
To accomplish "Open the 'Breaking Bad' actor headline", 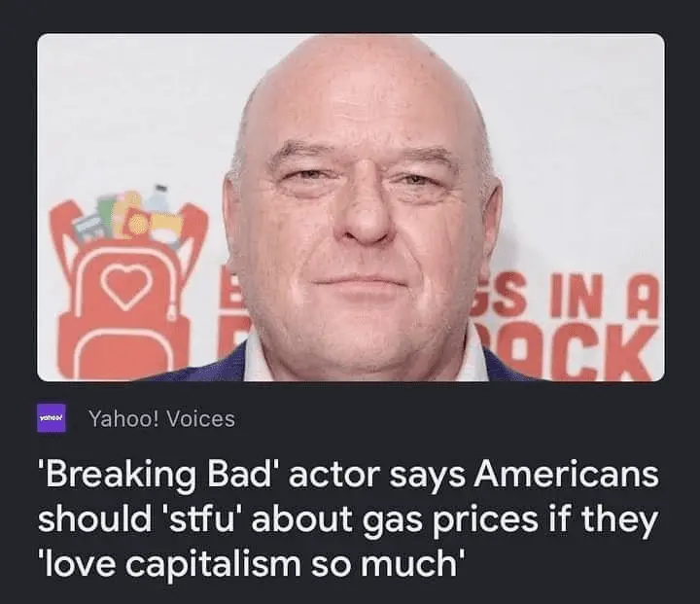I will 348,519.
